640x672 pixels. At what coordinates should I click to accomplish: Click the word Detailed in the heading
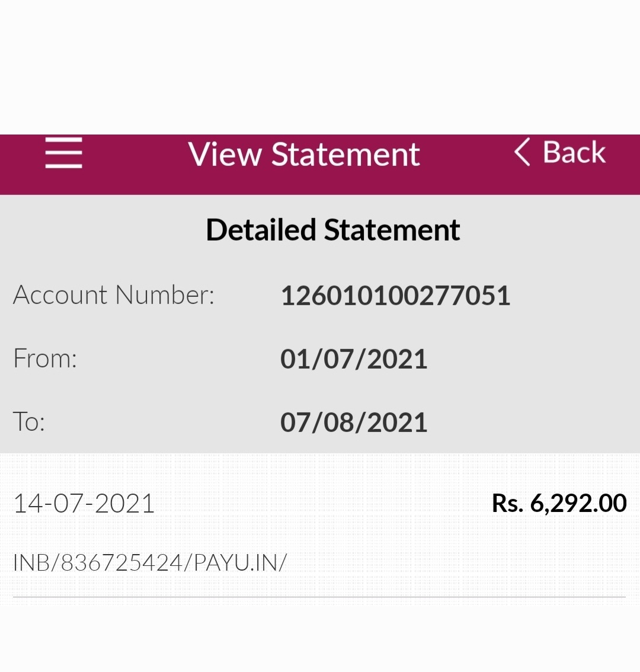pos(260,230)
